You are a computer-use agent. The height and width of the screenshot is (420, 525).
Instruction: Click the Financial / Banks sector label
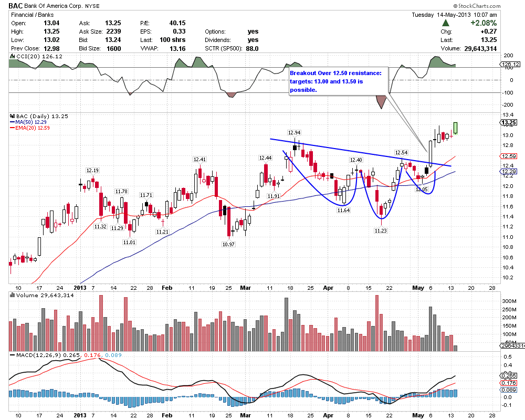pyautogui.click(x=32, y=15)
